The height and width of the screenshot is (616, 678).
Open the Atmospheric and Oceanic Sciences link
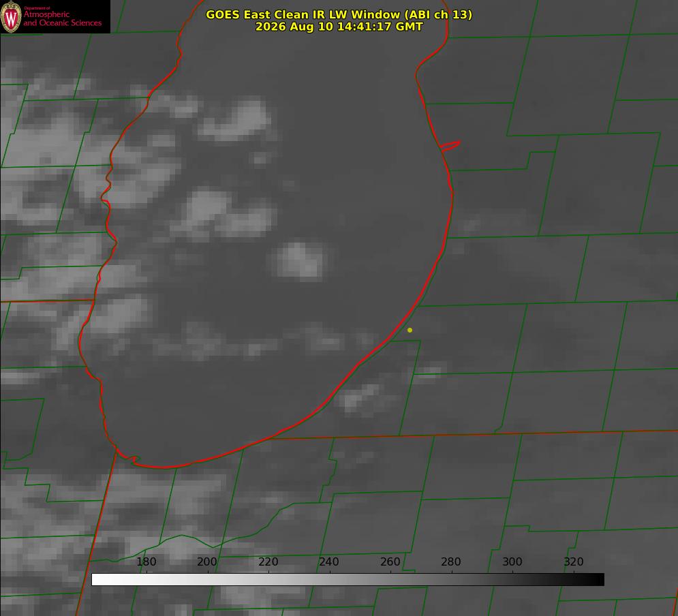pyautogui.click(x=62, y=18)
